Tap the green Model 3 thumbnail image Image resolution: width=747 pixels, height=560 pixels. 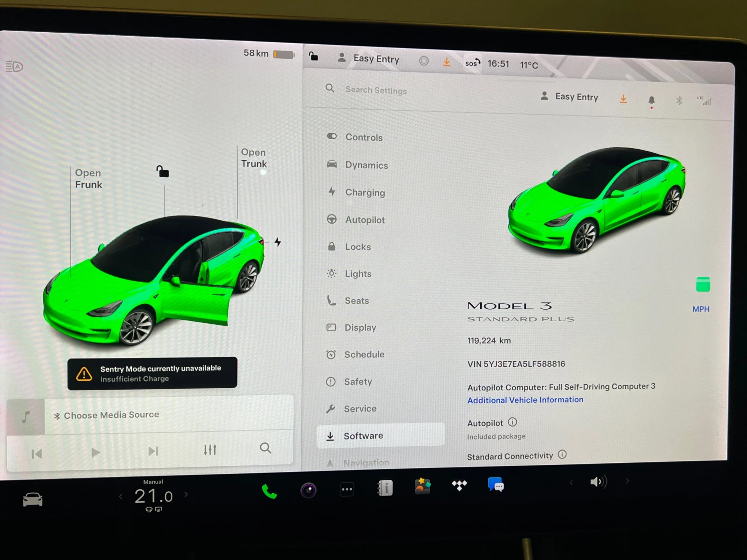(597, 200)
